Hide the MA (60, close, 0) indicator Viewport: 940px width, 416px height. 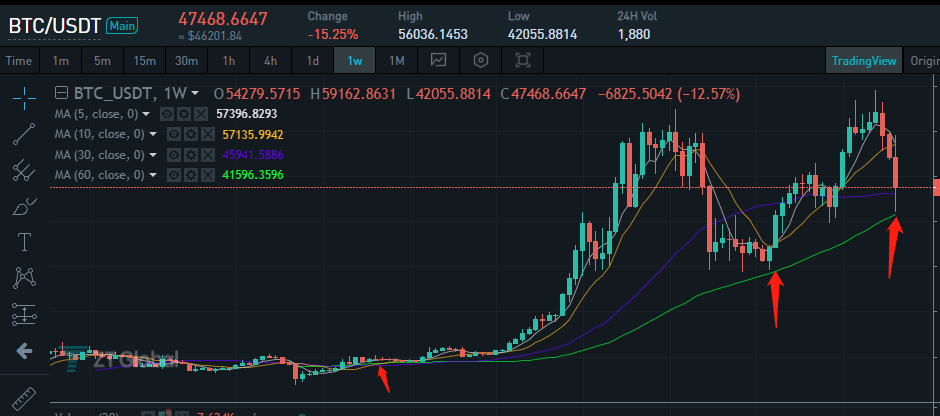click(x=174, y=175)
